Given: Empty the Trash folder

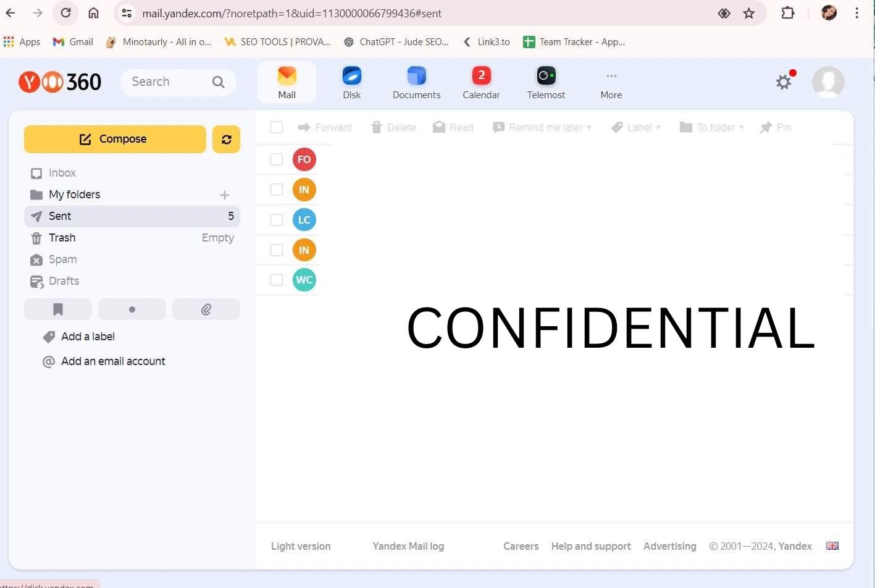Looking at the screenshot, I should point(218,238).
